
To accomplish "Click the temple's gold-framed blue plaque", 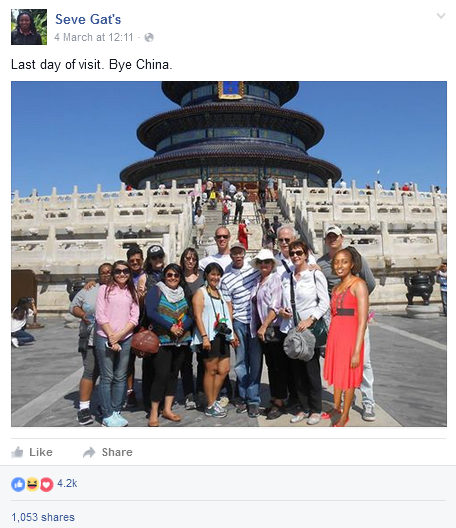I will (x=231, y=90).
